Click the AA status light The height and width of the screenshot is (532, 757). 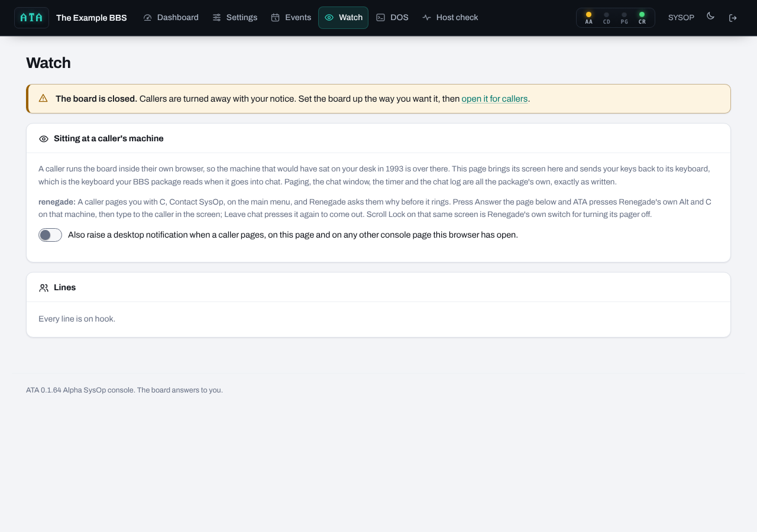click(x=588, y=18)
